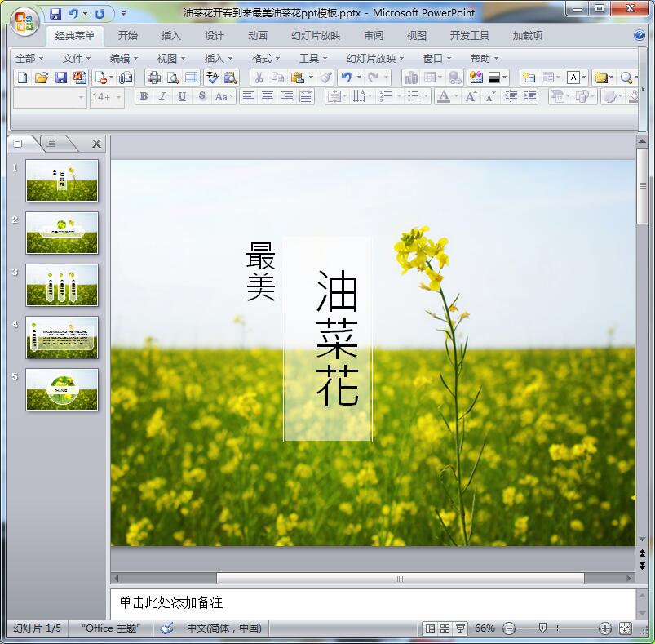The width and height of the screenshot is (655, 644).
Task: Click the Insert chart icon
Action: coord(410,78)
